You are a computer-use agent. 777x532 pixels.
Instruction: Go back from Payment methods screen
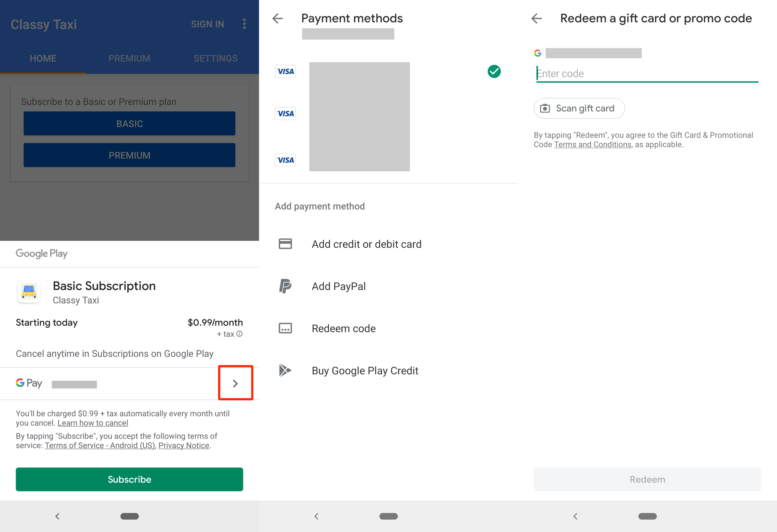click(277, 18)
